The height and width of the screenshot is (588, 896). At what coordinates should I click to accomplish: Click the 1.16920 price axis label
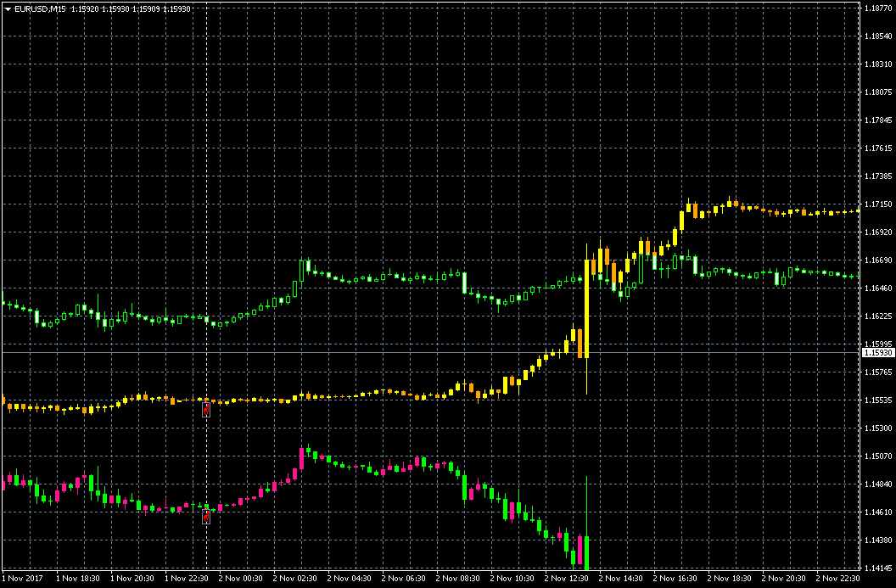(x=878, y=232)
